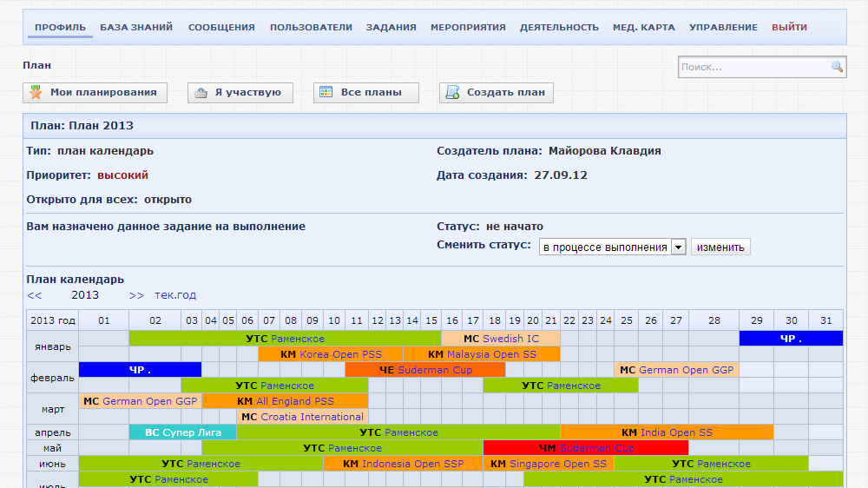Select the teal ВС Супер Лига event
Viewport: 868px width, 488px height.
tap(182, 432)
